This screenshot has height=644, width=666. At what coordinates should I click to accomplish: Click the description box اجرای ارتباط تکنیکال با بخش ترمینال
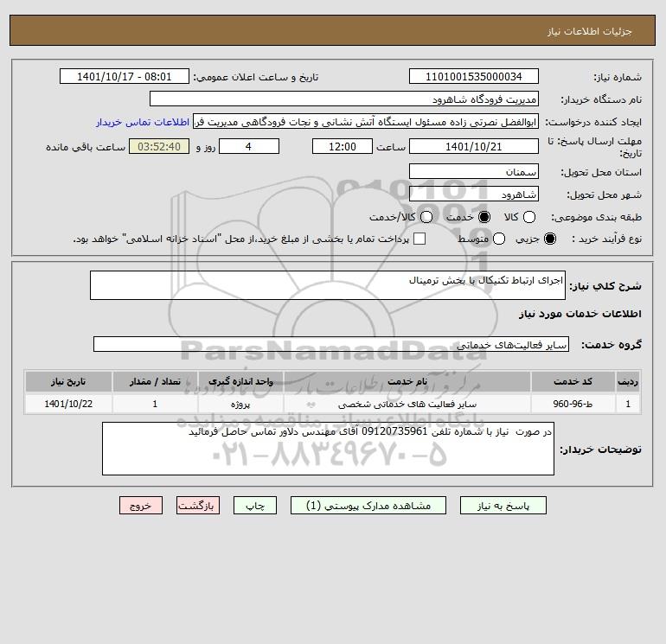pos(328,285)
